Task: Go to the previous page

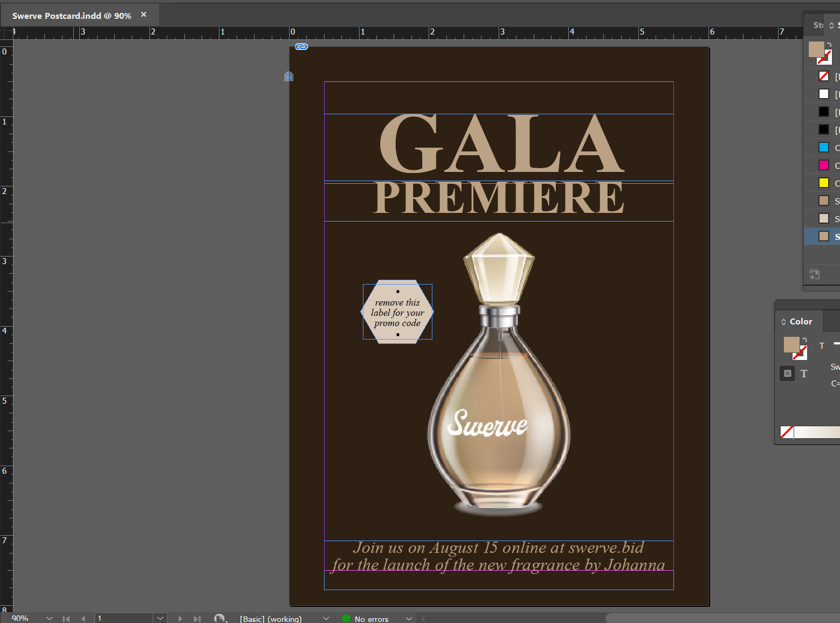Action: (x=82, y=619)
